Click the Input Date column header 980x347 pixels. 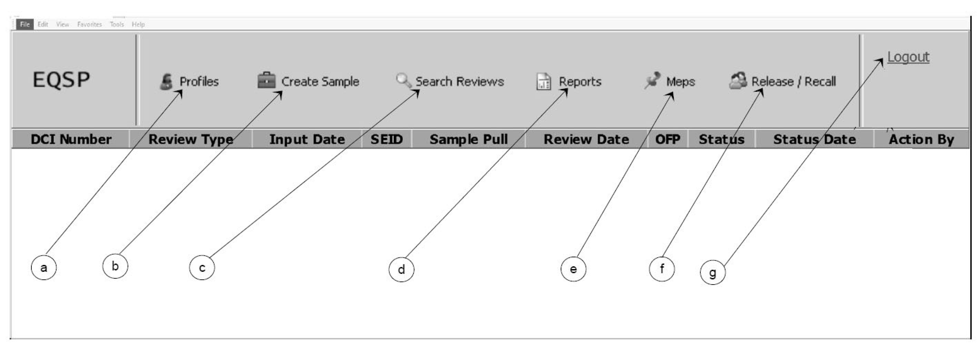point(307,139)
